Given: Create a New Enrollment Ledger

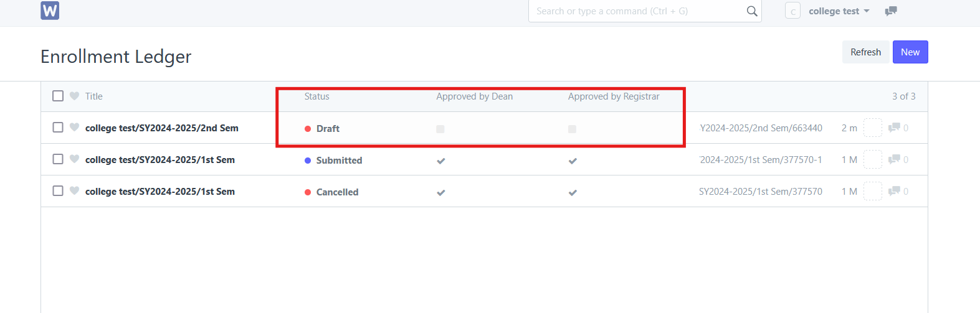Looking at the screenshot, I should (x=910, y=52).
